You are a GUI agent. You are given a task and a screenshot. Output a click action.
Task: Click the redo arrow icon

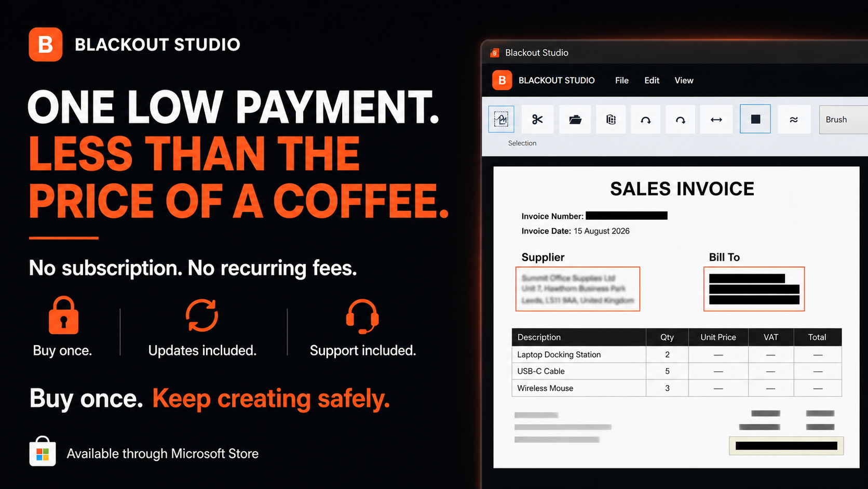tap(680, 120)
